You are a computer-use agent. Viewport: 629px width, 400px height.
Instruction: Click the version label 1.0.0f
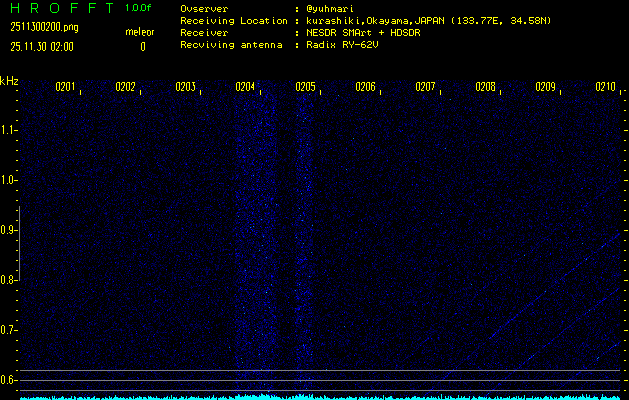tap(138, 8)
